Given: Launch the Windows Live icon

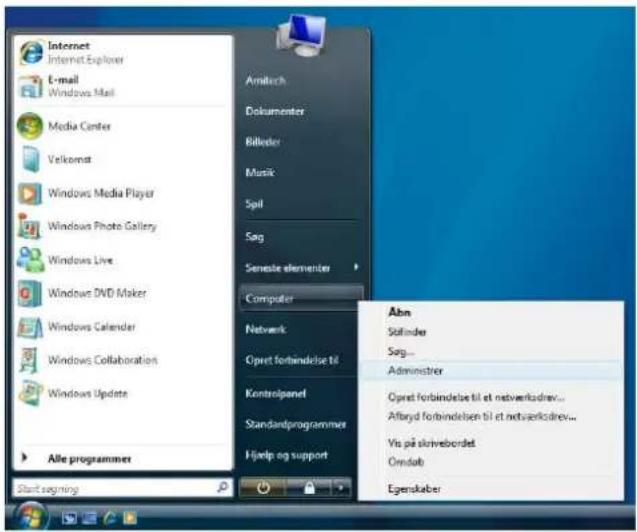Looking at the screenshot, I should (x=30, y=260).
